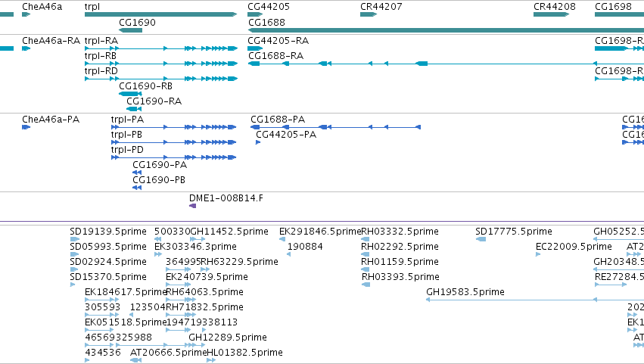Viewport: 644px width, 364px height.
Task: Click the AT20666.5prime EST
Action: tap(135, 360)
